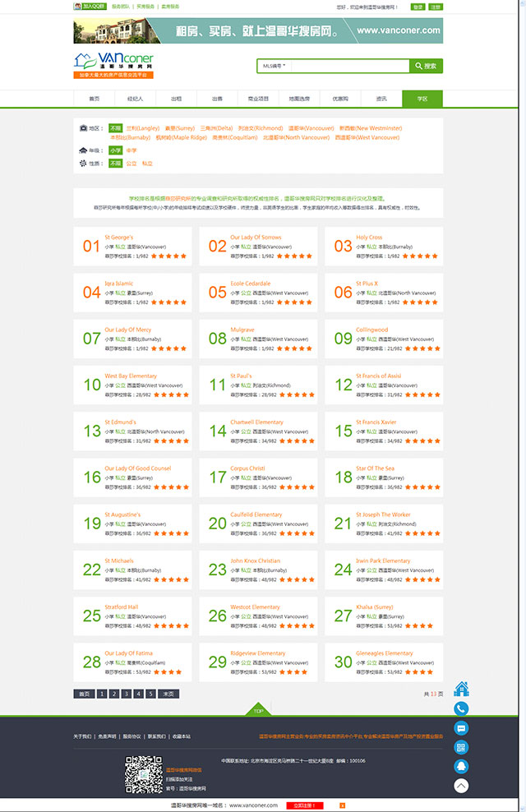The image size is (526, 812).
Task: Click the phone icon in floating sidebar
Action: [x=461, y=708]
